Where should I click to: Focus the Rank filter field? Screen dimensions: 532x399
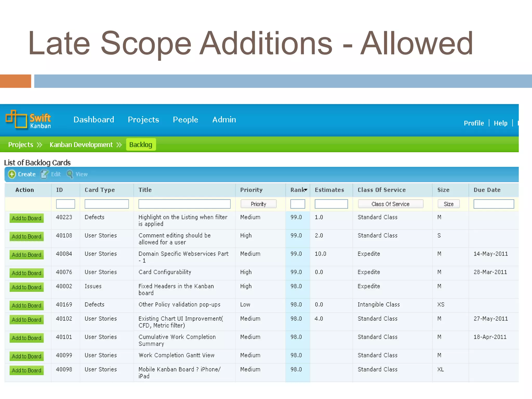(x=298, y=204)
